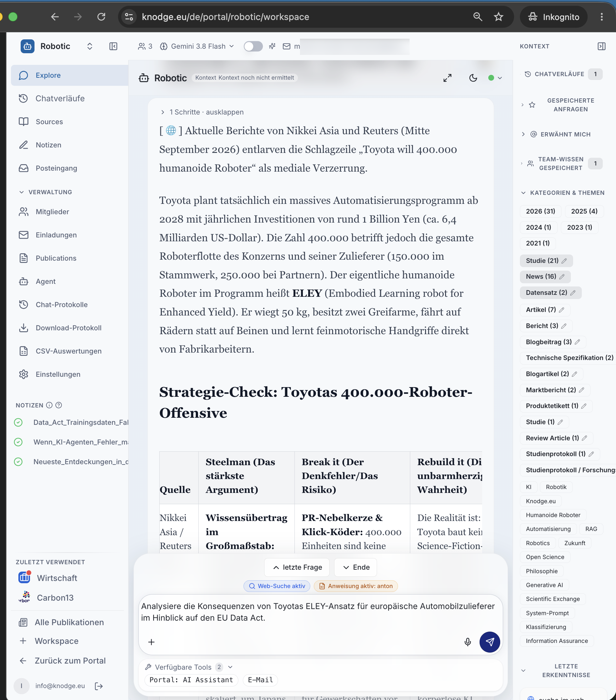Toggle the Humanoide Roboter tag filter

click(x=553, y=515)
